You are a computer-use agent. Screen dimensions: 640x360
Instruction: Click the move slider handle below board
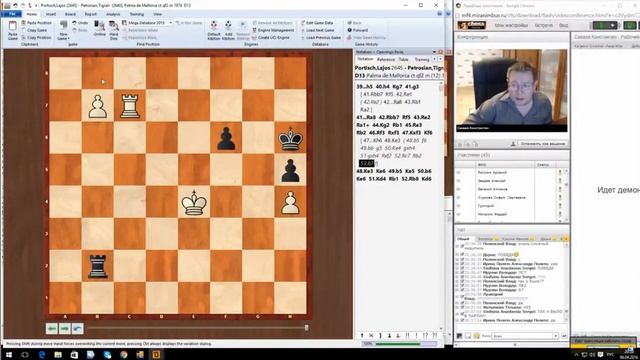[307, 328]
